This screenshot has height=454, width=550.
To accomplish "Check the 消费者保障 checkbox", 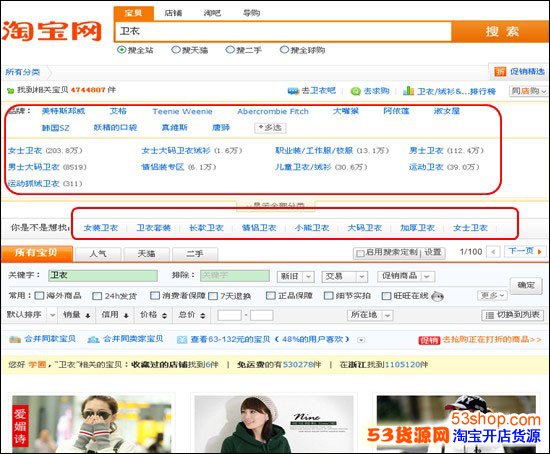I will 155,295.
